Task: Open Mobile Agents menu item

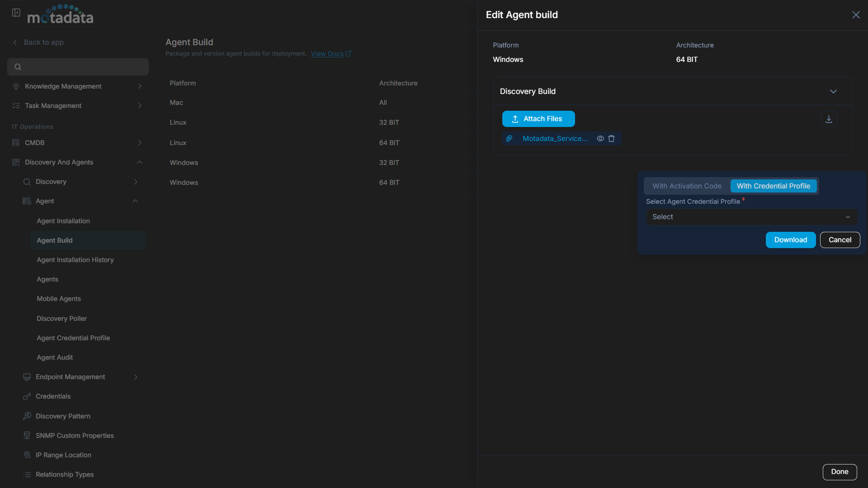Action: pyautogui.click(x=59, y=299)
